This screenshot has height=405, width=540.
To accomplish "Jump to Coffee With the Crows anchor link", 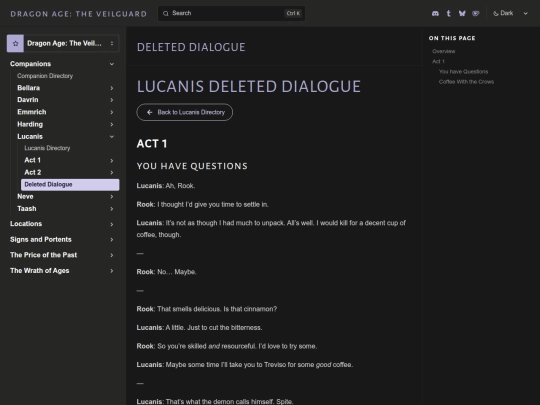I will tap(466, 82).
